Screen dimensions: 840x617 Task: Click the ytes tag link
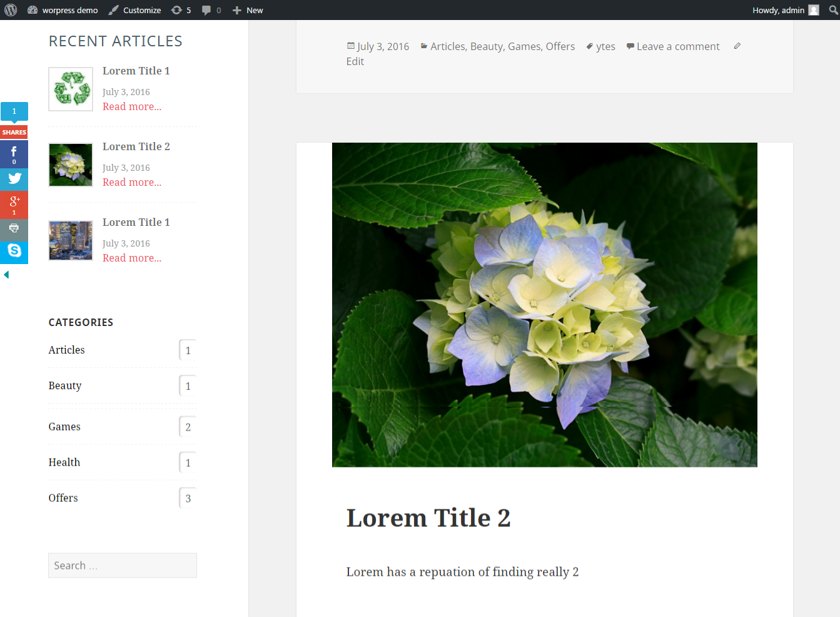point(605,46)
